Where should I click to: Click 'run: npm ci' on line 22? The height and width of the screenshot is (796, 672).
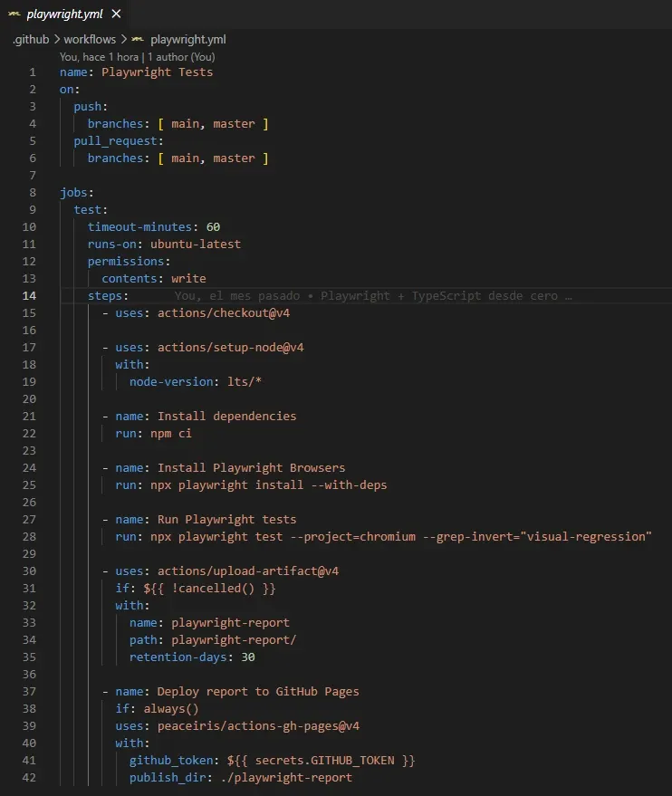click(x=153, y=434)
